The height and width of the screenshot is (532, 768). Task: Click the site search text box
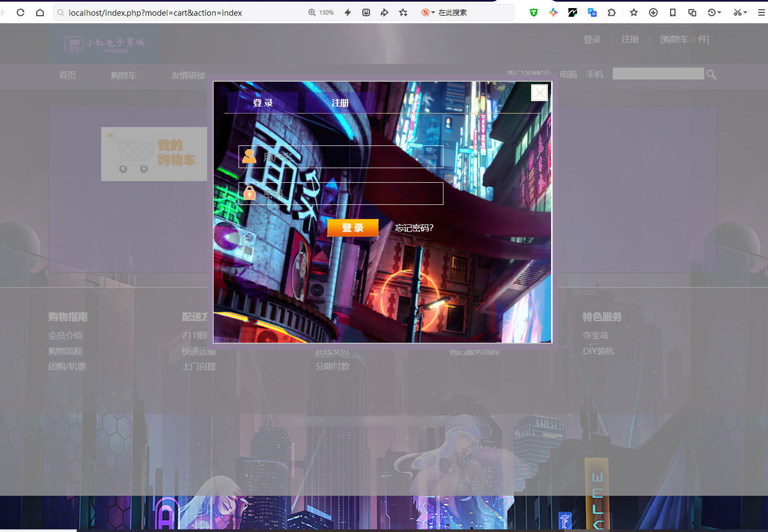click(658, 74)
